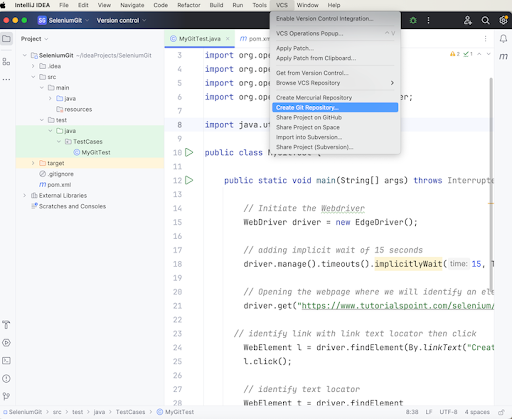Expand the target folder
This screenshot has height=419, width=512.
click(x=33, y=163)
